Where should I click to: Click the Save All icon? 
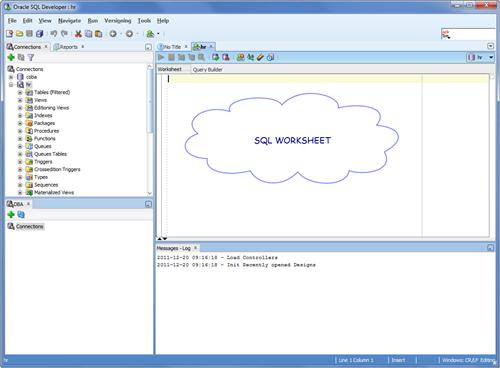coord(40,34)
